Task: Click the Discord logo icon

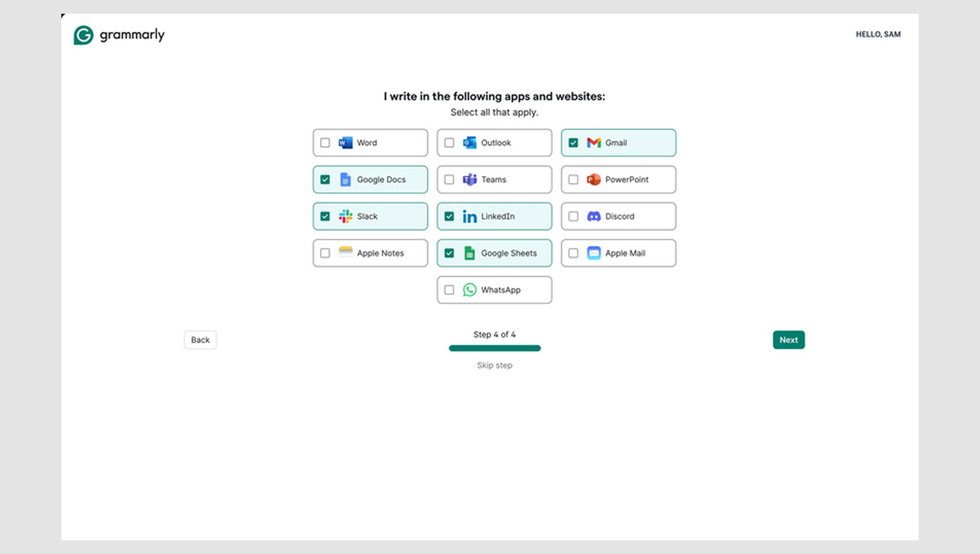Action: click(x=594, y=216)
